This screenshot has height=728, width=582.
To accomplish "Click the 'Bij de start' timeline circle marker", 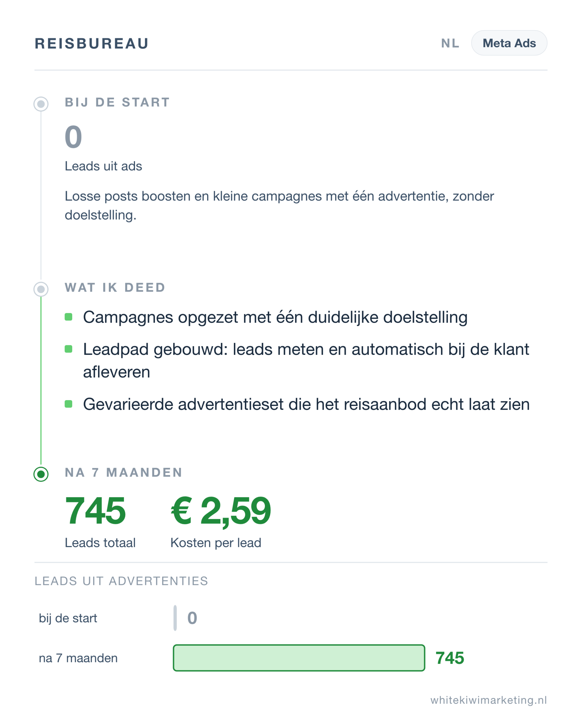I will pos(41,104).
